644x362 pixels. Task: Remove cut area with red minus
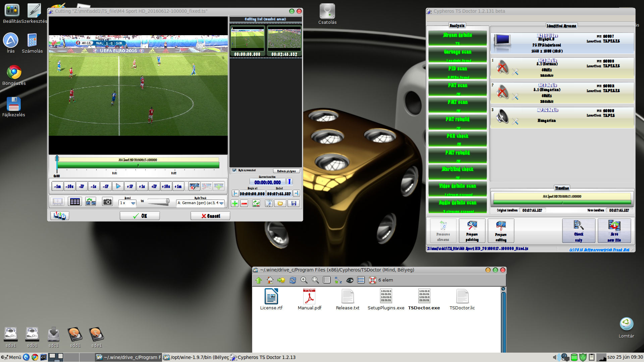[x=244, y=203]
